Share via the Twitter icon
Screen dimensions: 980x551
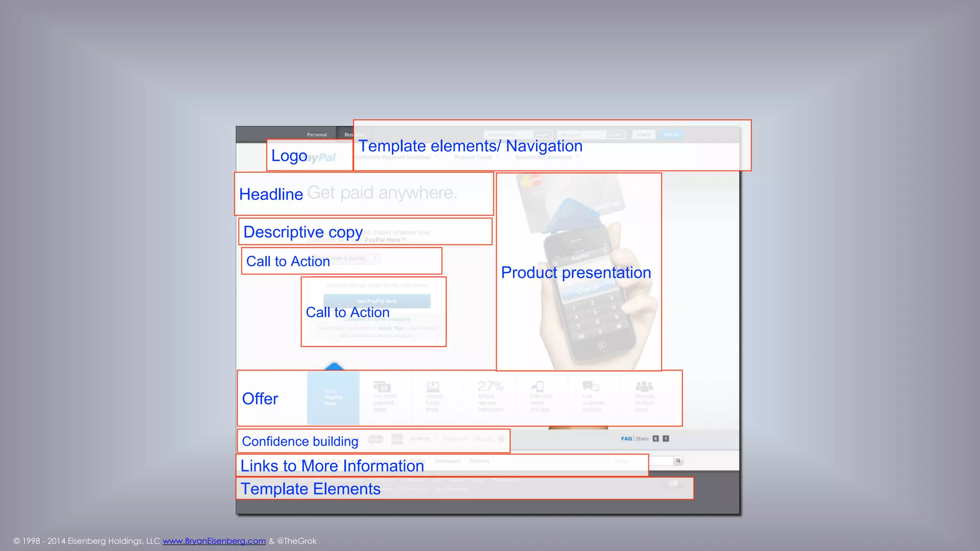tap(656, 439)
